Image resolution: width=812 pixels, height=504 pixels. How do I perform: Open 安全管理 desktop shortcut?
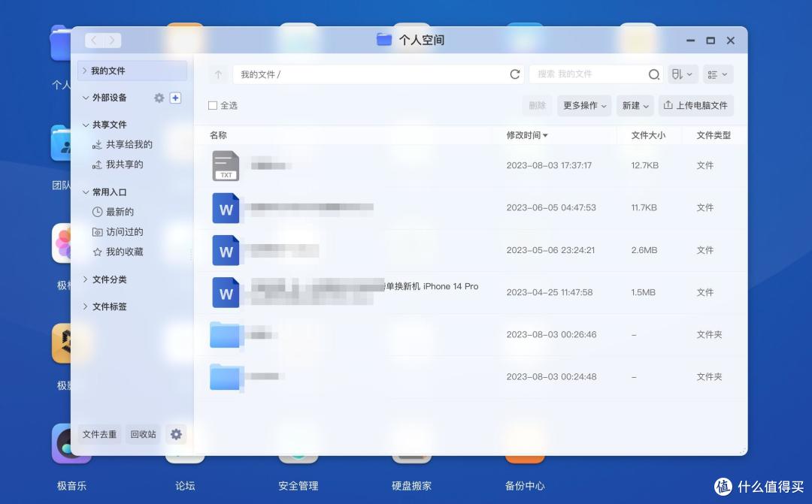pyautogui.click(x=298, y=485)
